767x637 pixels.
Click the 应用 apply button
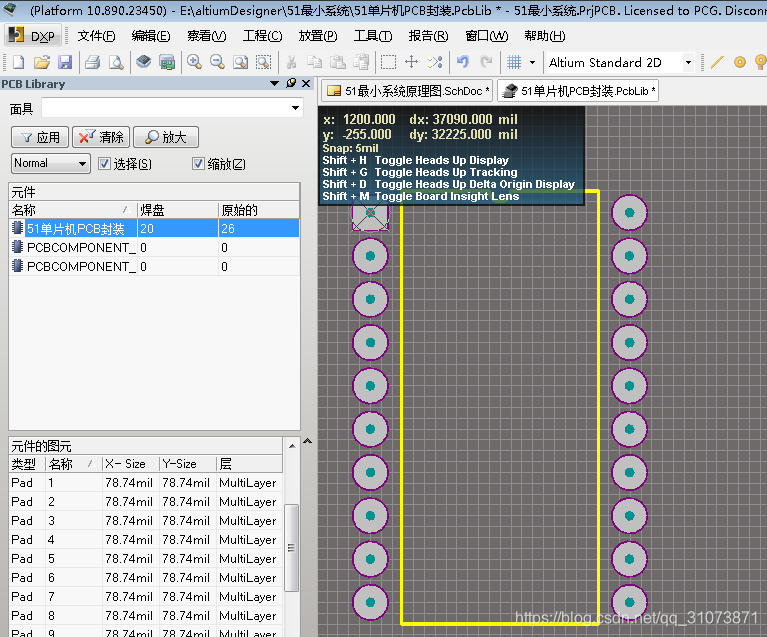[x=40, y=137]
